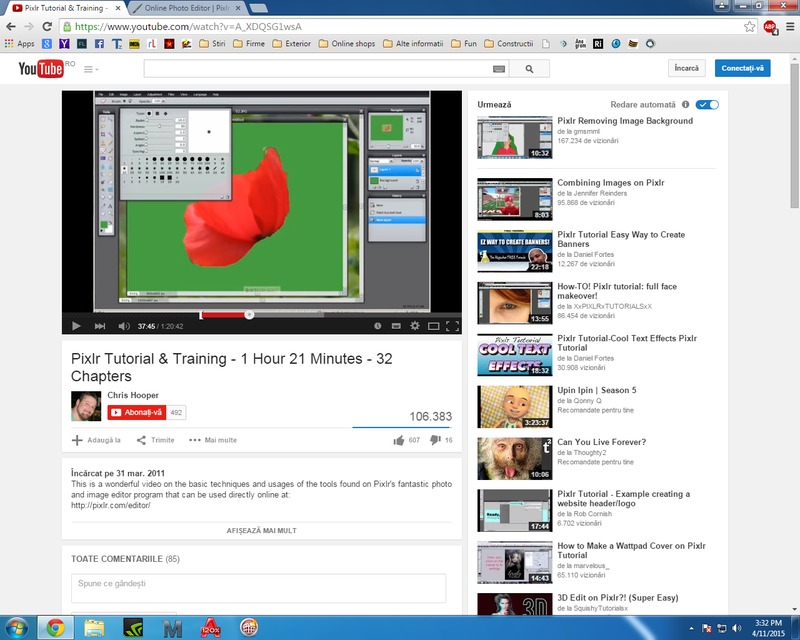Screen dimensions: 800x640
Task: Open Chrome menu hamburger icon
Action: click(x=790, y=27)
